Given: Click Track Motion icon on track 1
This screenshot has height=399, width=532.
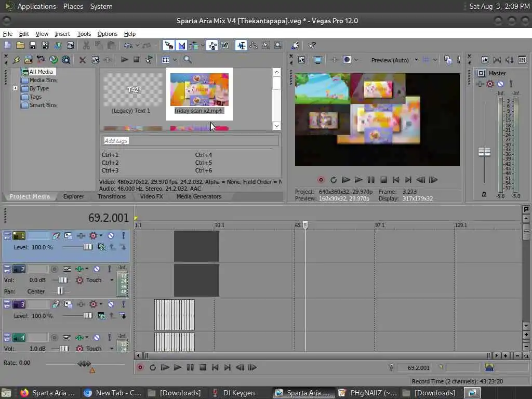Looking at the screenshot, I should click(x=68, y=235).
